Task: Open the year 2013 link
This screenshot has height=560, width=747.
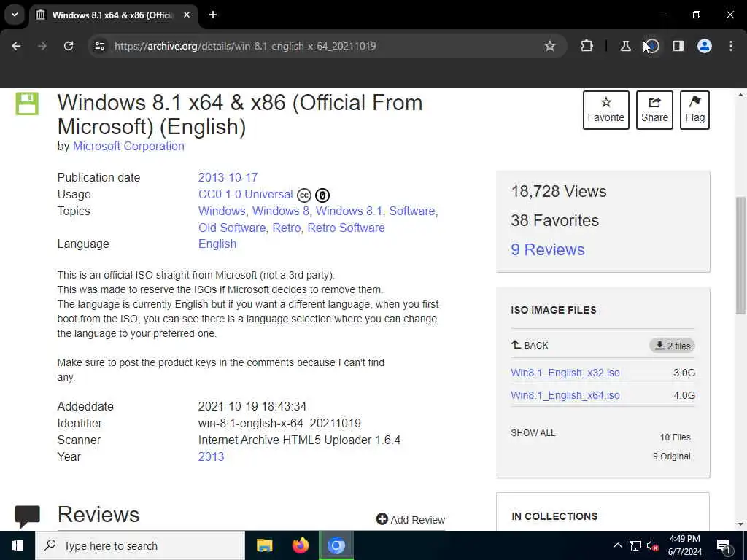Action: pyautogui.click(x=211, y=456)
